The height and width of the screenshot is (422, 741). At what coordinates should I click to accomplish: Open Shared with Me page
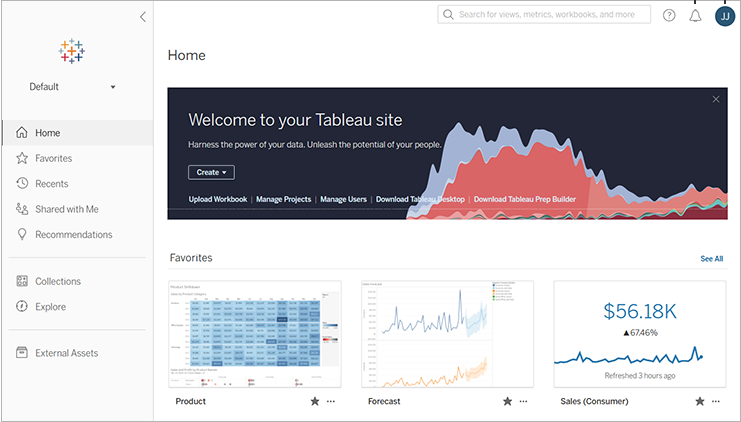point(78,209)
